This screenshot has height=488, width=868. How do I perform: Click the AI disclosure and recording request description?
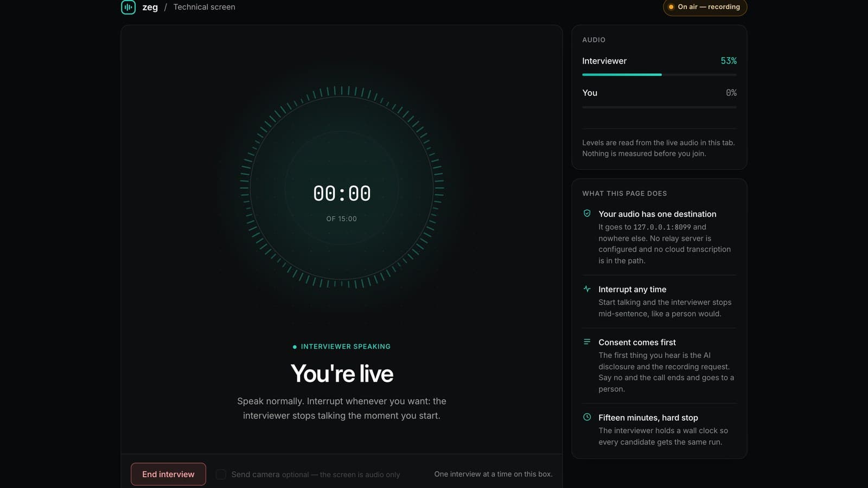[x=666, y=372]
